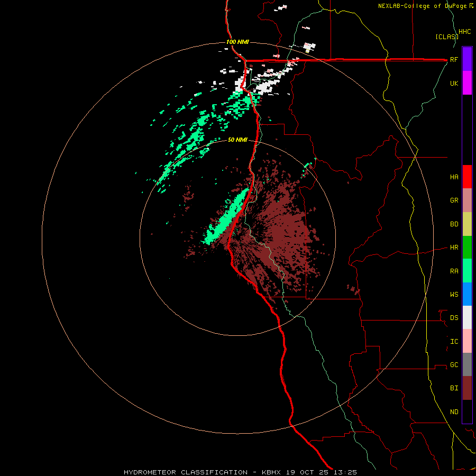Select the GC legend label
This screenshot has height=476, width=476.
click(x=454, y=364)
